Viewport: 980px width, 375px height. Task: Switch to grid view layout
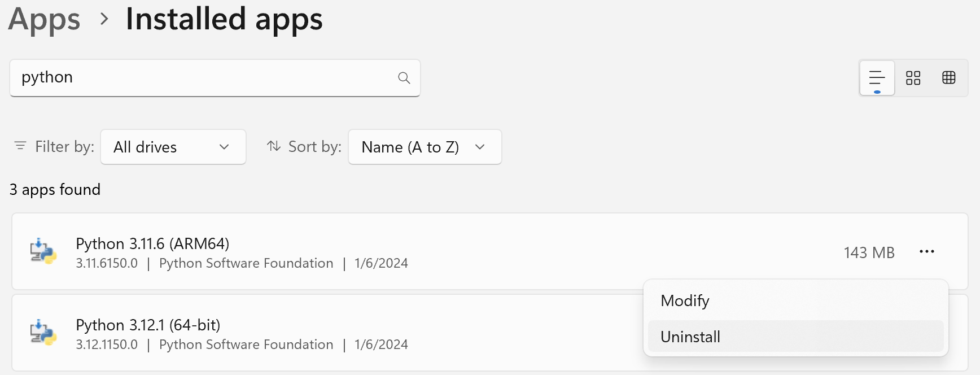[x=913, y=78]
